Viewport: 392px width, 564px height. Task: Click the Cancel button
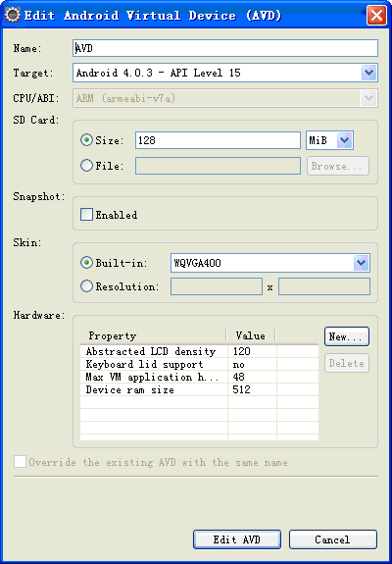(333, 539)
